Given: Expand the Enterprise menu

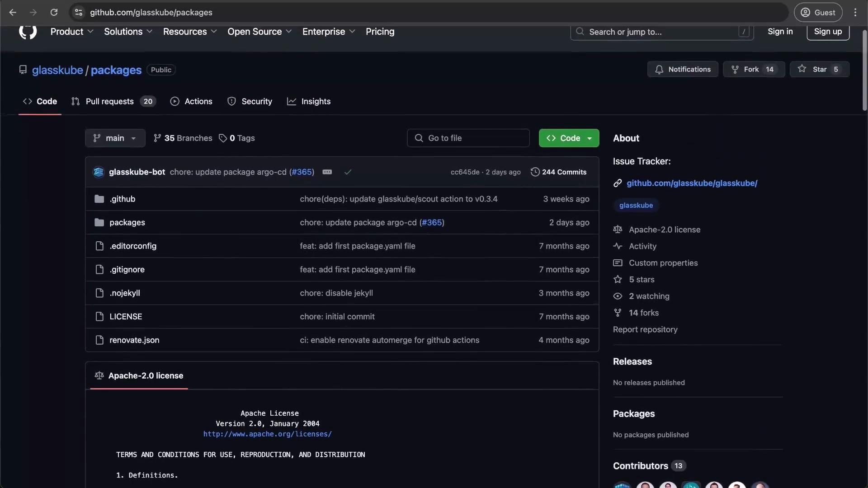Looking at the screenshot, I should (x=329, y=32).
